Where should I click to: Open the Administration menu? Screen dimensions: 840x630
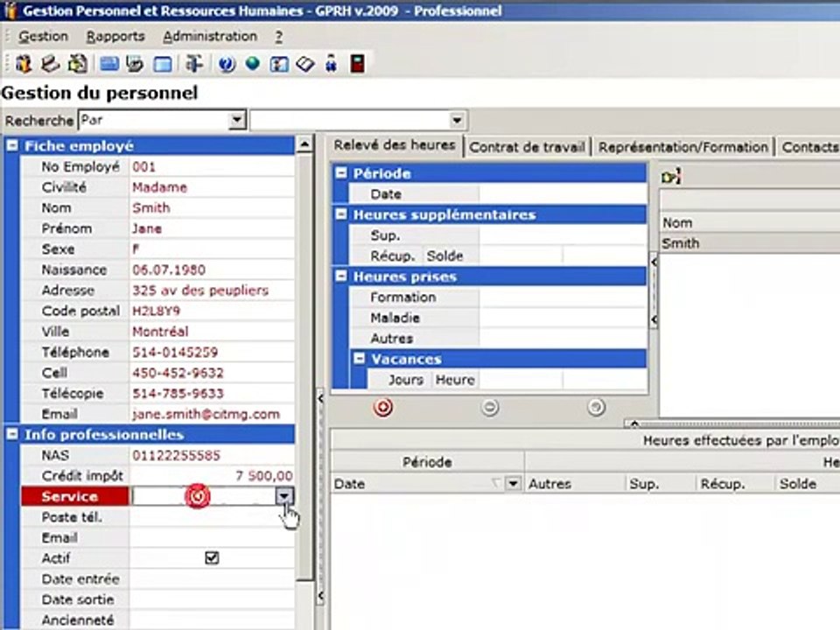coord(210,37)
